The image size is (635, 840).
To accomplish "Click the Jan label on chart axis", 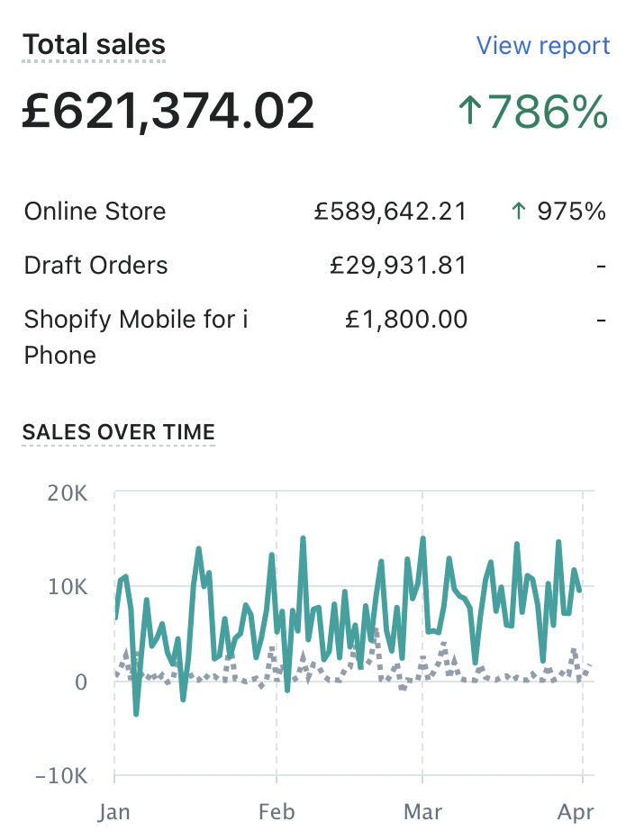I will pos(114,812).
